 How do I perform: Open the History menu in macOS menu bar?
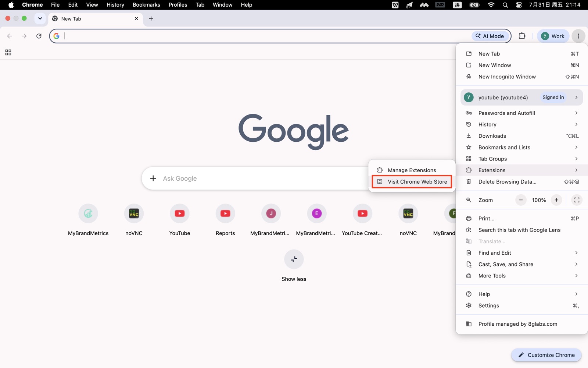(115, 5)
